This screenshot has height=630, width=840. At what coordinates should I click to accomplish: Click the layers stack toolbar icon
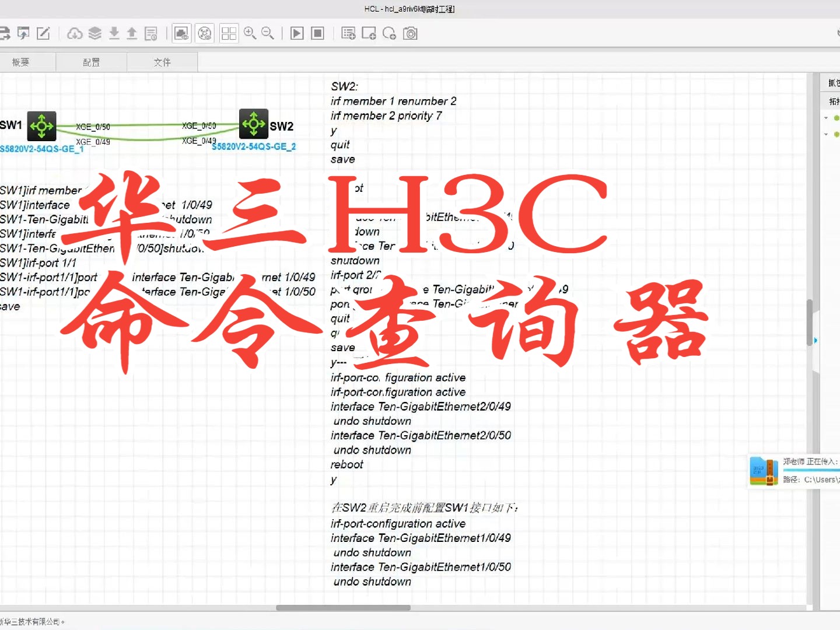point(94,33)
